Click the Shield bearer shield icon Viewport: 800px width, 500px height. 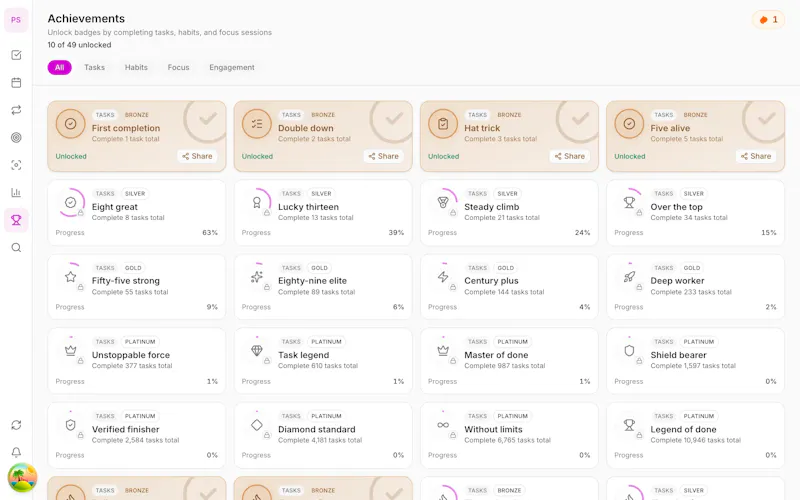point(629,351)
